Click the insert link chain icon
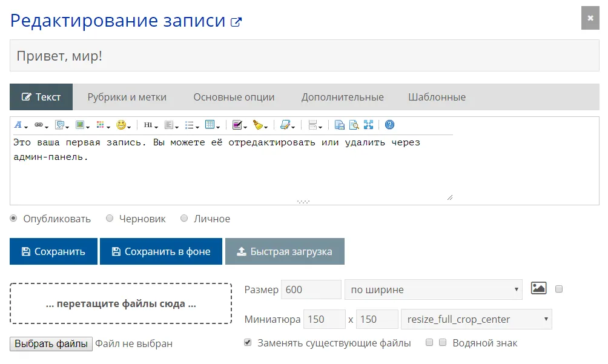This screenshot has width=608, height=364. (39, 125)
